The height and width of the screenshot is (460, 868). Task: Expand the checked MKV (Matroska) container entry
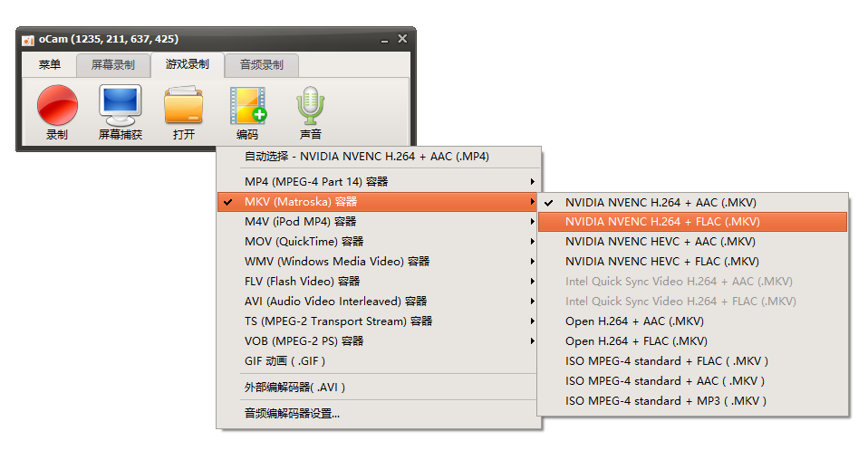tap(379, 202)
